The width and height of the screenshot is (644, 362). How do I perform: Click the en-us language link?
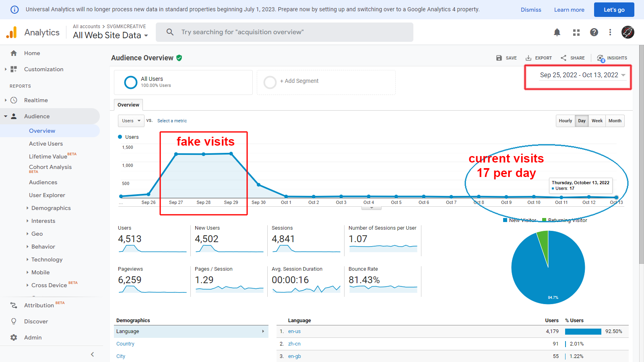(294, 331)
